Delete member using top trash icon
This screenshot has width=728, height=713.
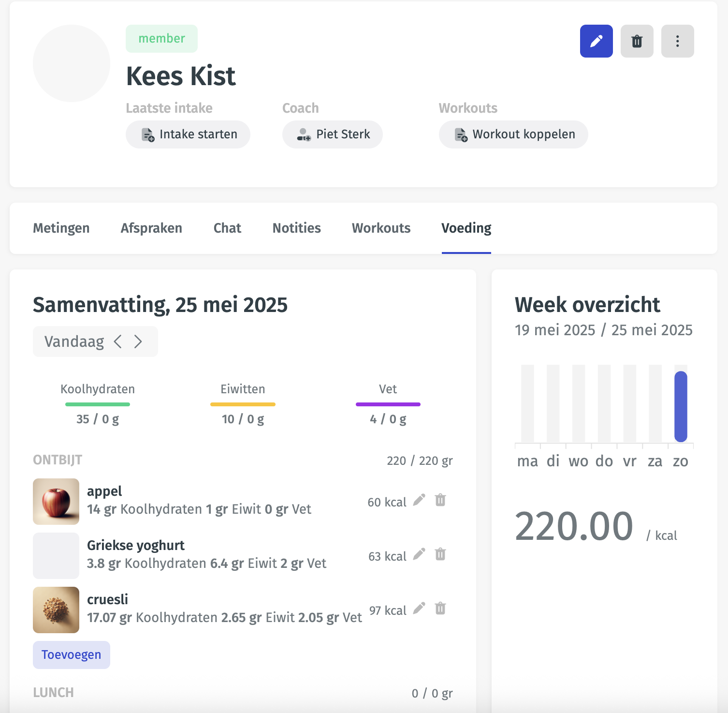pyautogui.click(x=637, y=41)
